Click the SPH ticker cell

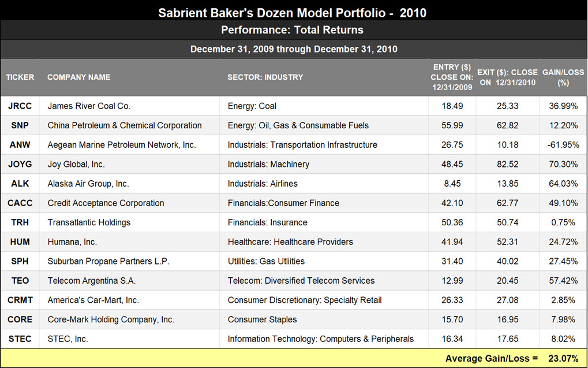tap(20, 261)
